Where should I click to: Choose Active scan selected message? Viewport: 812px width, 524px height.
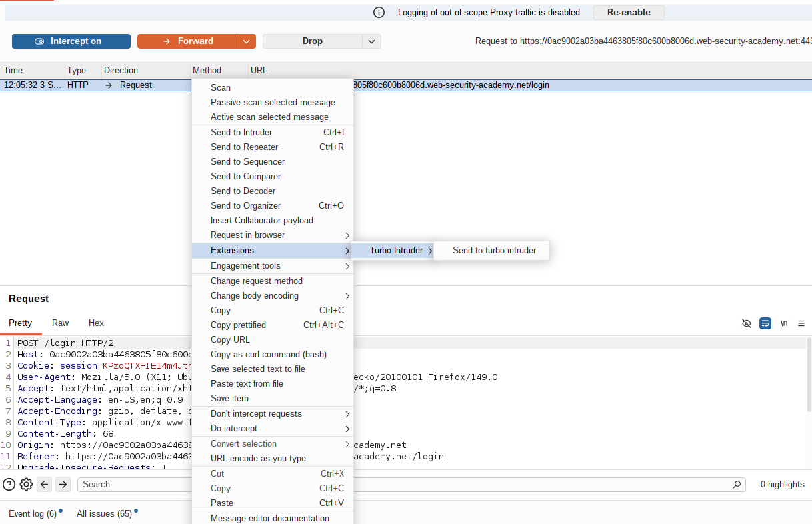273,117
